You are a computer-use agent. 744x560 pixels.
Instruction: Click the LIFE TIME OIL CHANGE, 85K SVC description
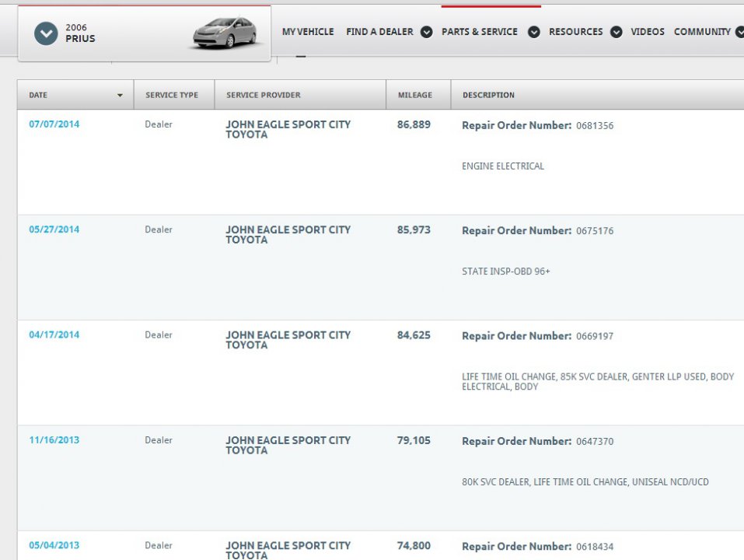click(x=598, y=382)
